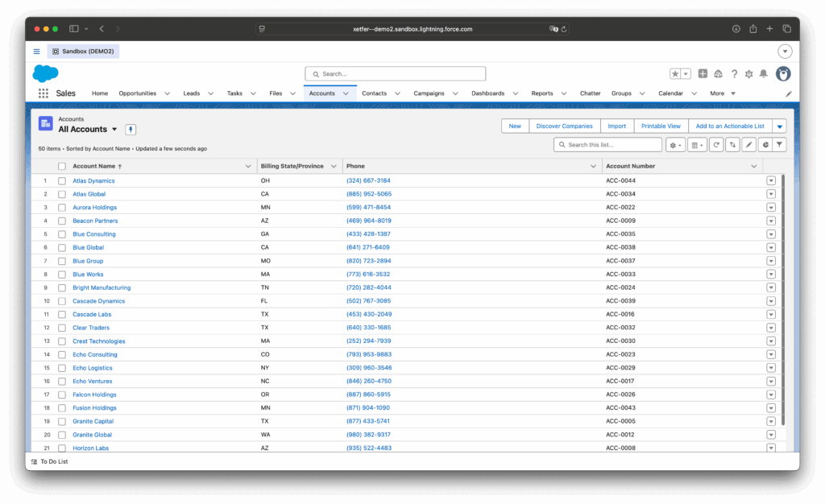Open the Trailhead guidance icon
825x504 pixels.
[718, 74]
